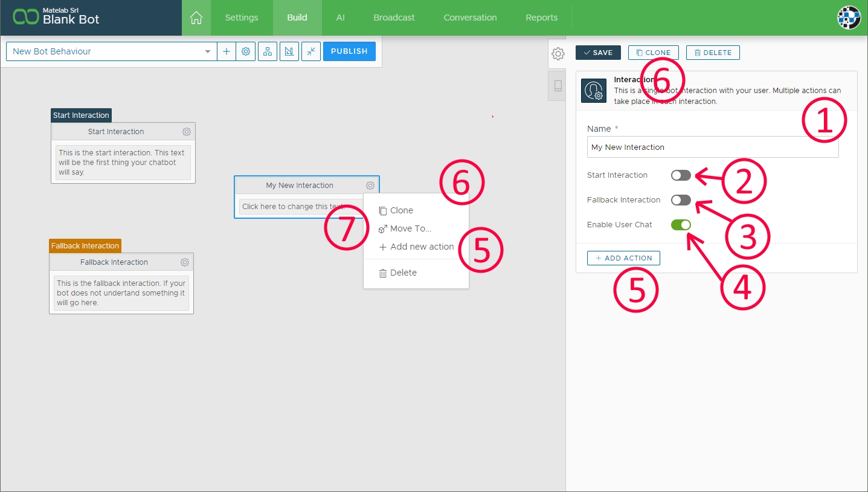Screen dimensions: 868x492
Task: Disable the Enable User Chat switch
Action: coord(681,225)
